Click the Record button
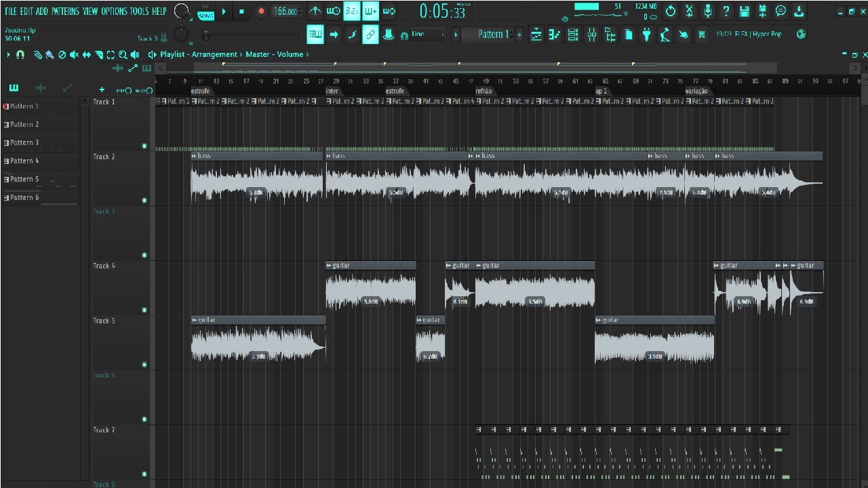 [261, 12]
